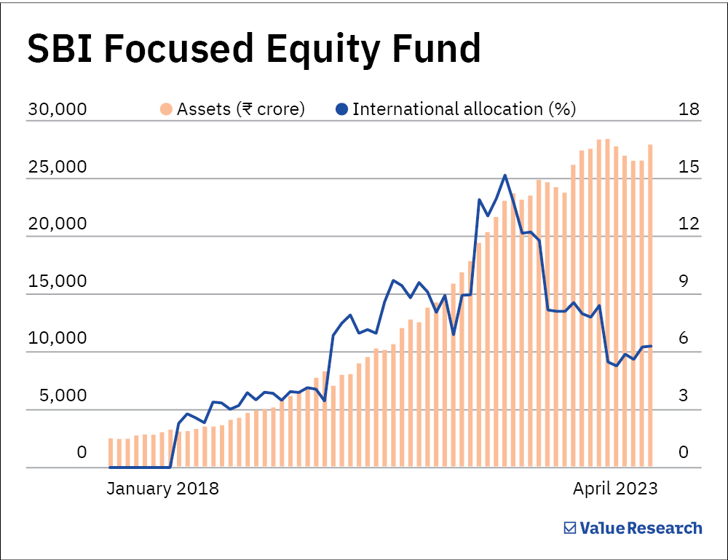This screenshot has height=560, width=728.
Task: Select the "International allocation (%)" legend label
Action: 464,109
